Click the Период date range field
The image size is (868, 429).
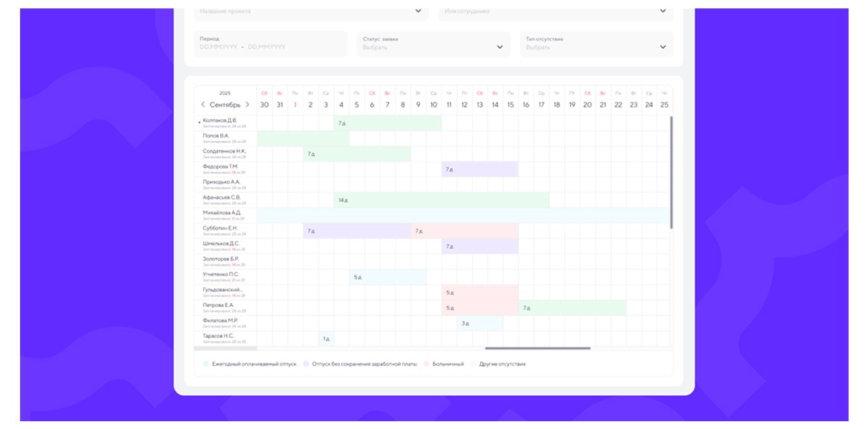(x=270, y=43)
